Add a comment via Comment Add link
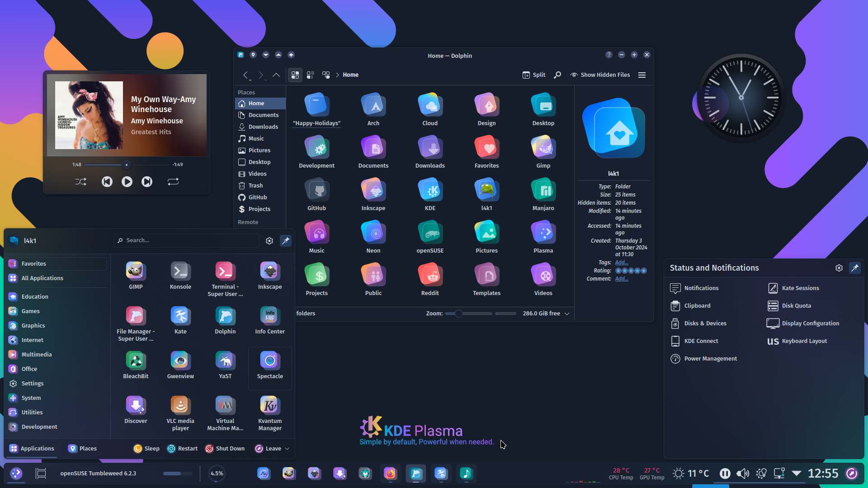The width and height of the screenshot is (868, 488). (x=622, y=279)
